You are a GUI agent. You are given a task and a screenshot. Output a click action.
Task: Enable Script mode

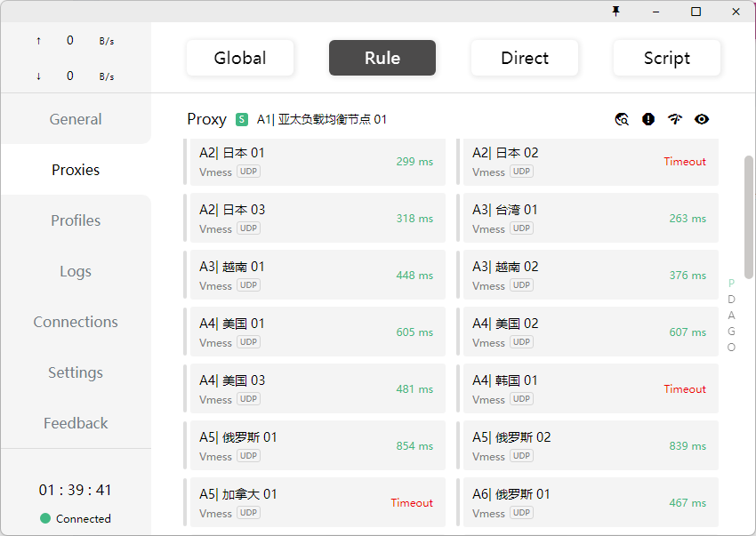pos(667,58)
